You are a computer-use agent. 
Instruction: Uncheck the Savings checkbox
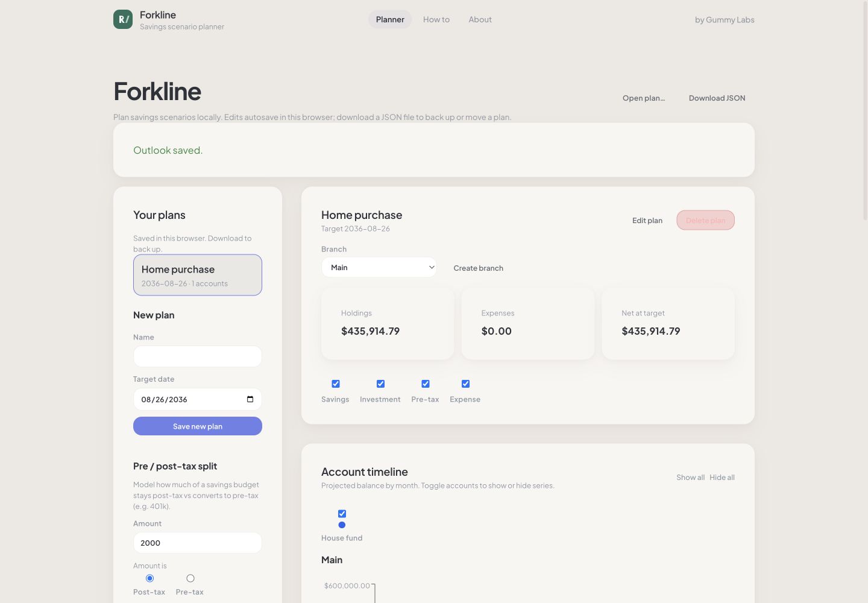pos(336,384)
